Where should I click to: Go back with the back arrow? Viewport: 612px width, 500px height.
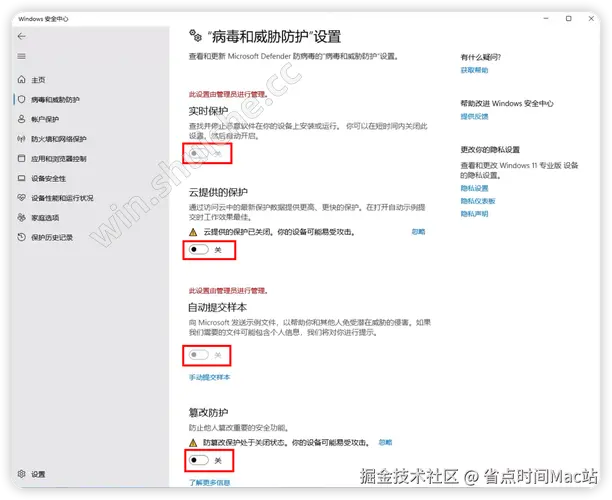click(x=21, y=36)
